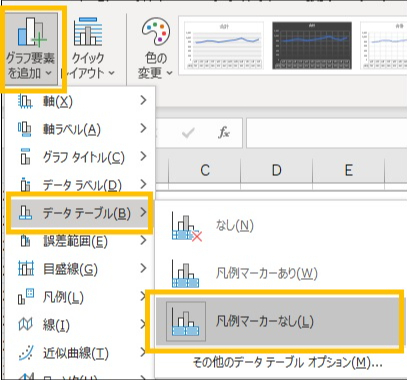Expand the arrow beside 誤差範囲(E)

(143, 240)
